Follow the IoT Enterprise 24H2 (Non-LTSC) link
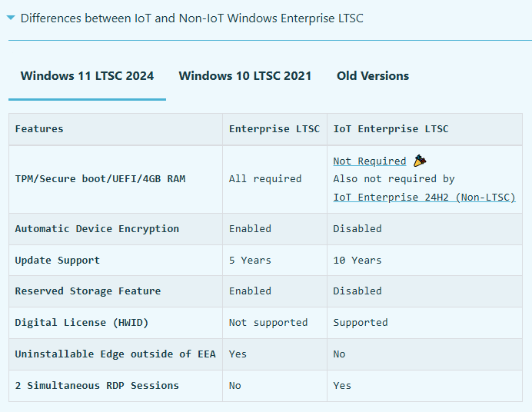532x412 pixels. 424,198
